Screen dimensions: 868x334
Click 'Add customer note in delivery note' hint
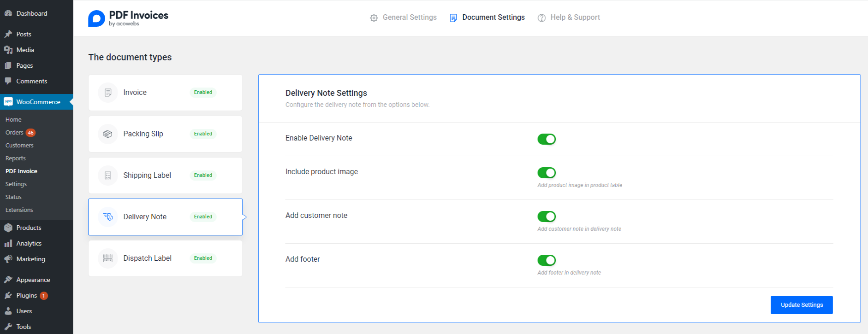coord(579,229)
